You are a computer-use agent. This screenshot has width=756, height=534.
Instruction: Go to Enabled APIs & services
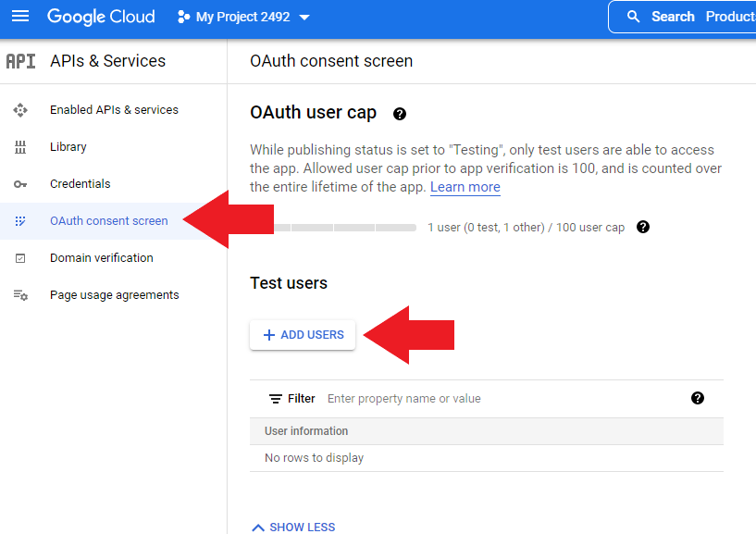pyautogui.click(x=114, y=110)
